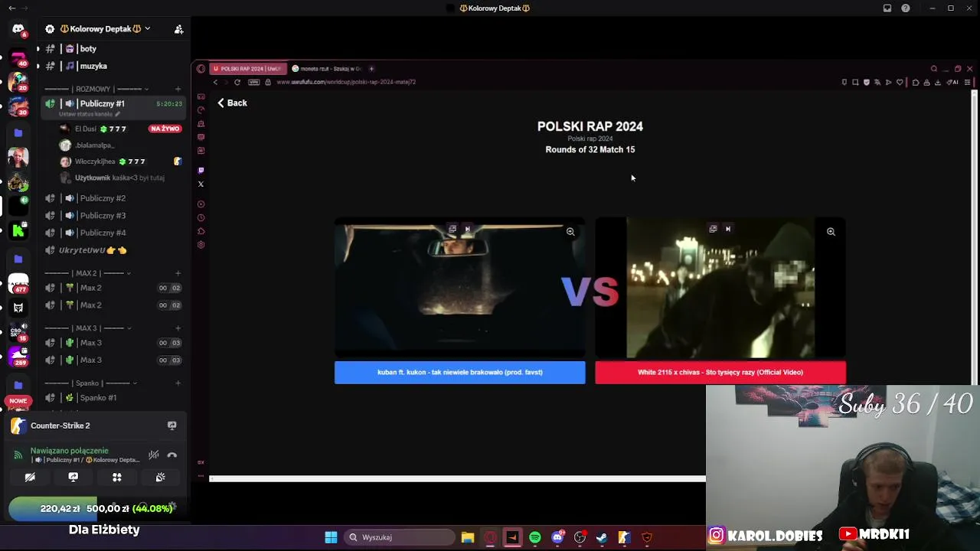Image resolution: width=980 pixels, height=551 pixels.
Task: Open Steam from the taskbar
Action: coord(602,537)
